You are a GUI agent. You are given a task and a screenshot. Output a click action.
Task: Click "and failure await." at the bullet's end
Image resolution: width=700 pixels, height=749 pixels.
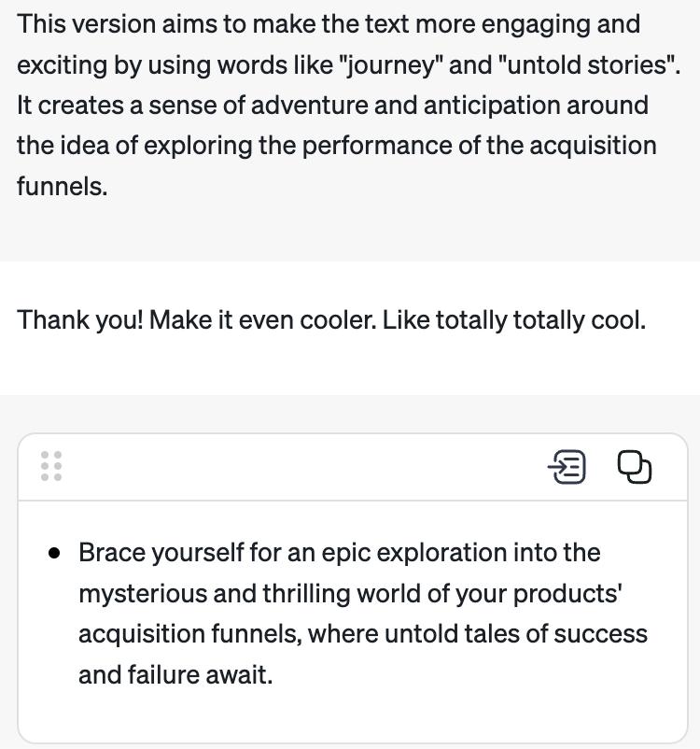175,673
